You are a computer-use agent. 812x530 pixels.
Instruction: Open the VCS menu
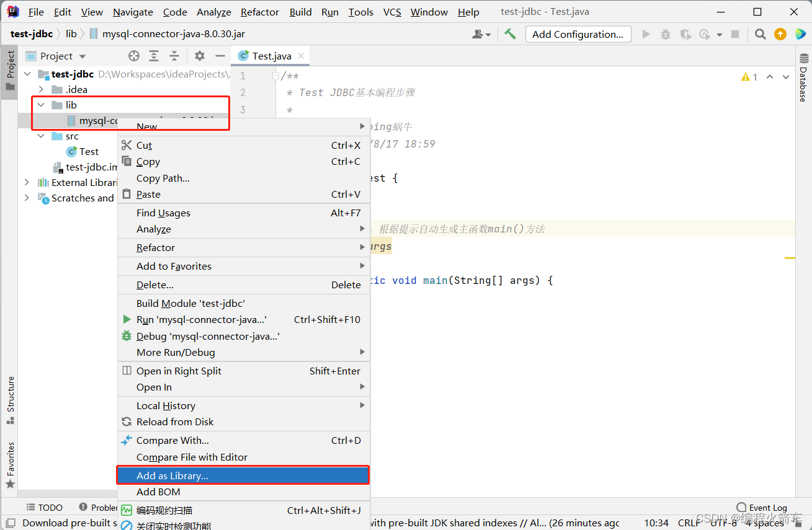pyautogui.click(x=392, y=12)
